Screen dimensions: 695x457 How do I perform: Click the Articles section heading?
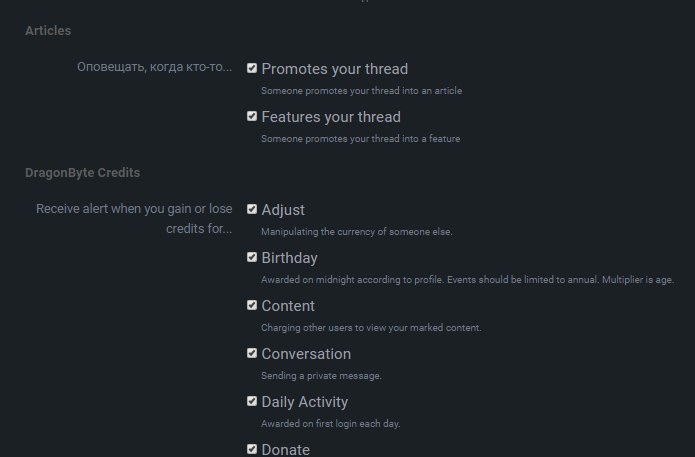tap(48, 31)
